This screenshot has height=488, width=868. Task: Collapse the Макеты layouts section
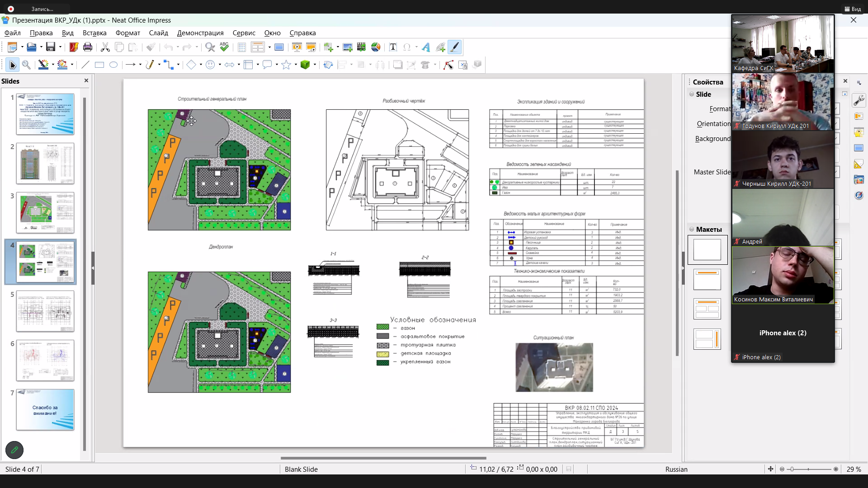coord(692,229)
